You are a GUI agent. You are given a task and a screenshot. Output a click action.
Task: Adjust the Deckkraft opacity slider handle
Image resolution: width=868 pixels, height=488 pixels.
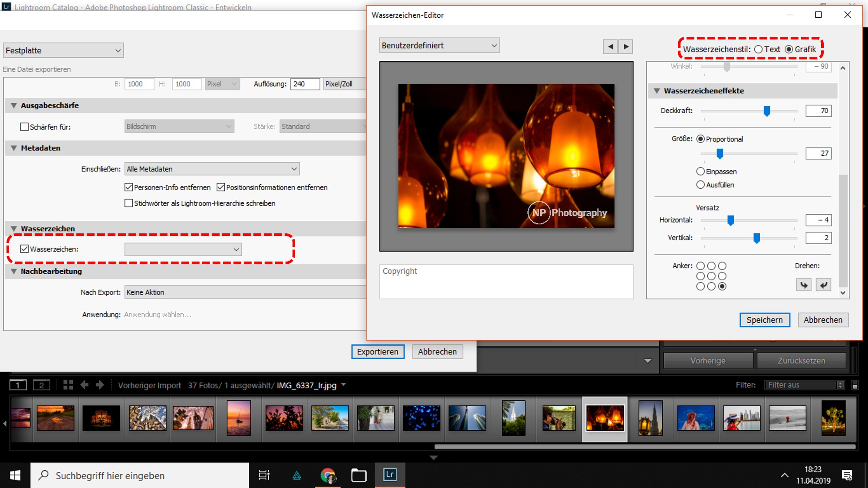pos(767,111)
